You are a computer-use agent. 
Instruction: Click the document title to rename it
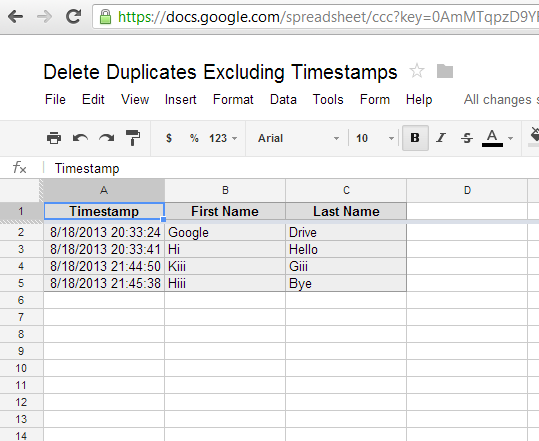coord(220,72)
